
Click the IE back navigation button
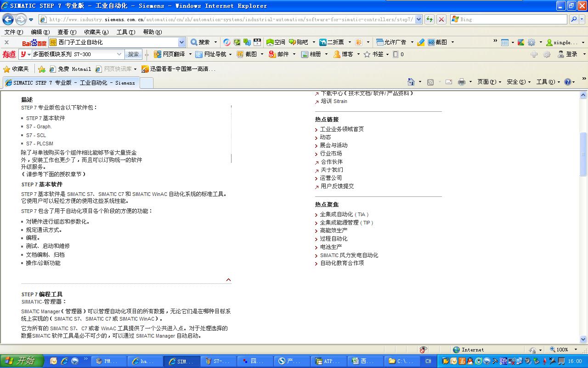click(x=8, y=19)
